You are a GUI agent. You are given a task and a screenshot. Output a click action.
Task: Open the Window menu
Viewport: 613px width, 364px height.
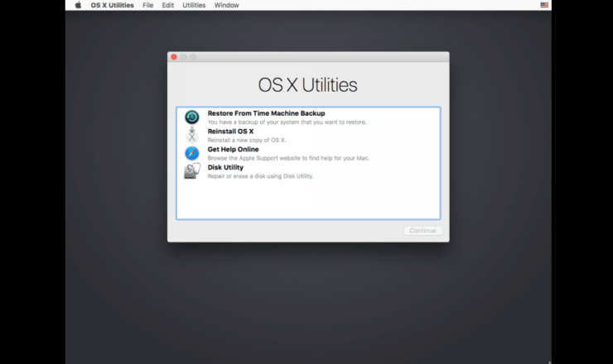(226, 5)
